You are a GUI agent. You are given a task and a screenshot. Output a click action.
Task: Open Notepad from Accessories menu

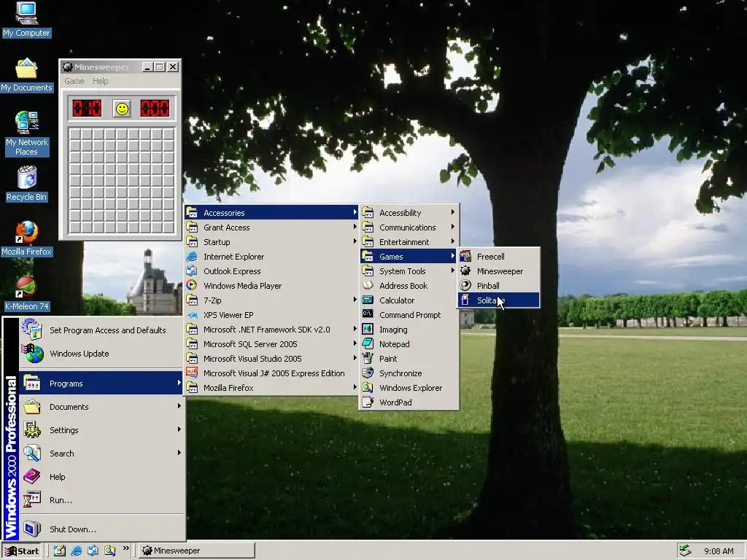(409, 344)
